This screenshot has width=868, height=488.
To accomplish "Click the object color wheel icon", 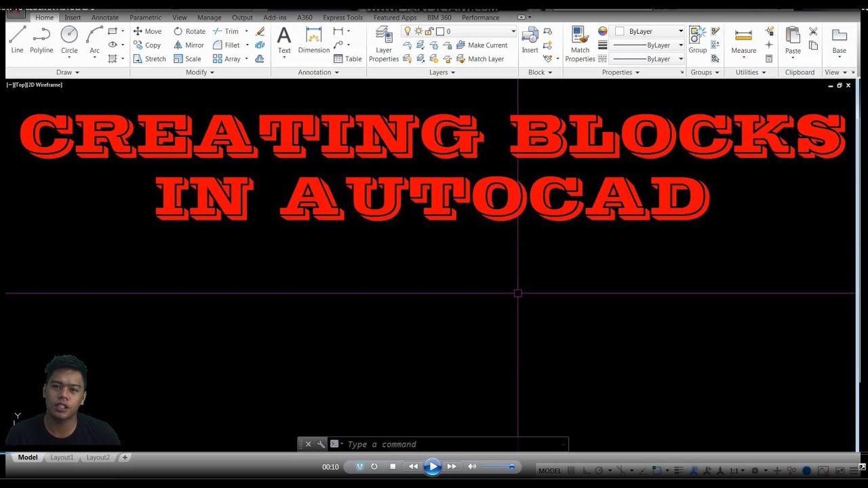I will [x=603, y=31].
